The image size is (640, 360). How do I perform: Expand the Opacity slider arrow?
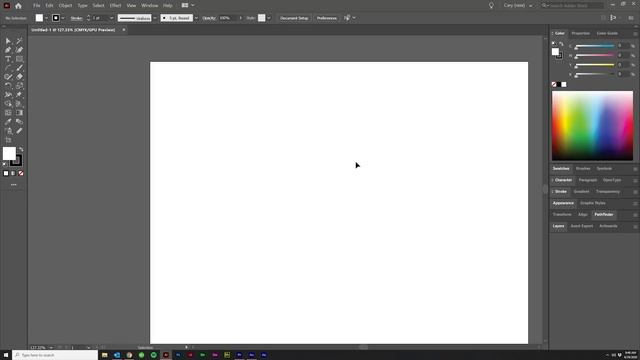click(240, 18)
